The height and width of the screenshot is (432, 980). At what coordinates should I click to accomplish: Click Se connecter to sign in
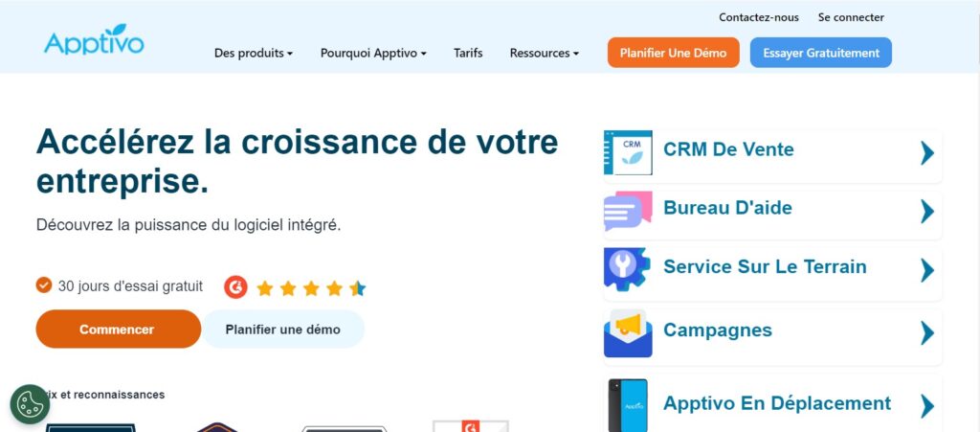(x=851, y=17)
